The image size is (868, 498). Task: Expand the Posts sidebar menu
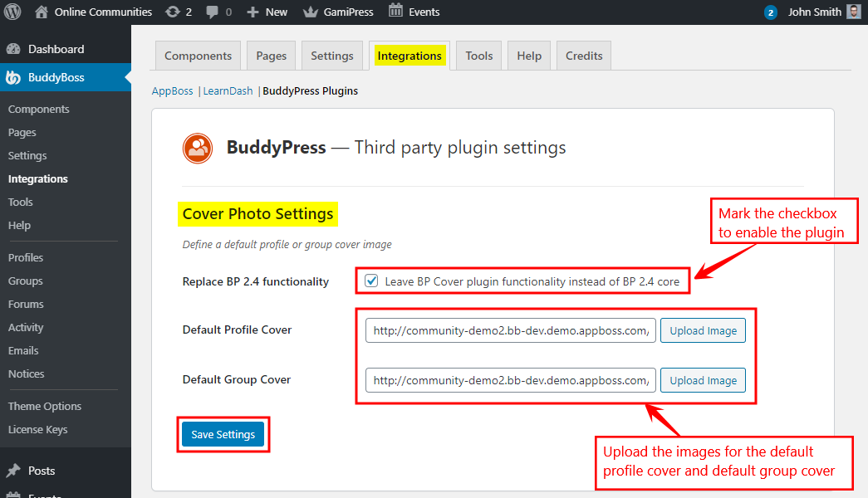click(42, 471)
